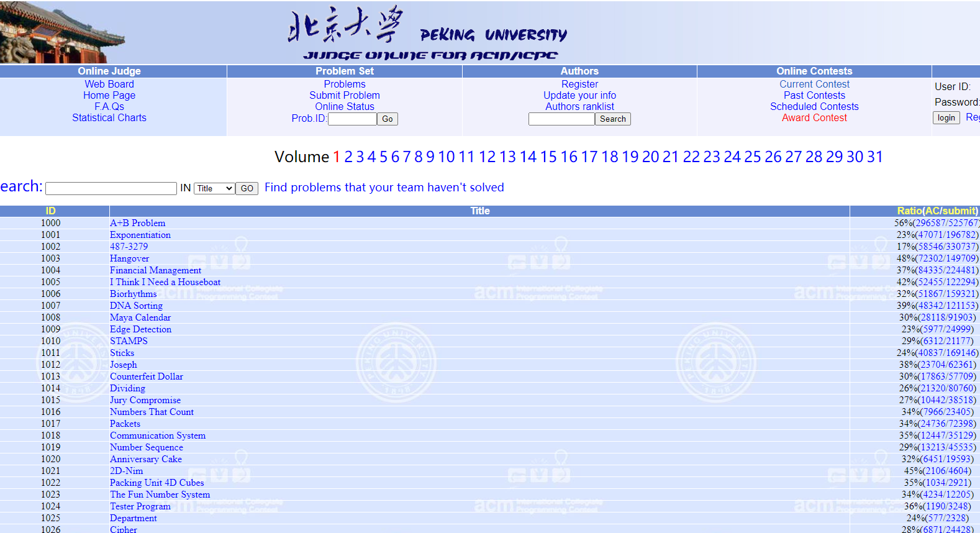Image resolution: width=980 pixels, height=533 pixels.
Task: Open the Web Board link
Action: tap(109, 84)
